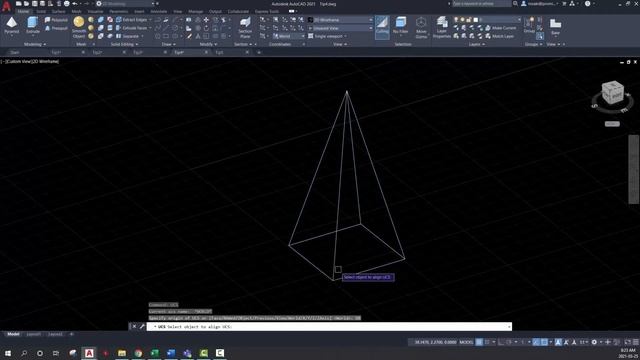Switch to the Home ribbon tab

(23, 11)
